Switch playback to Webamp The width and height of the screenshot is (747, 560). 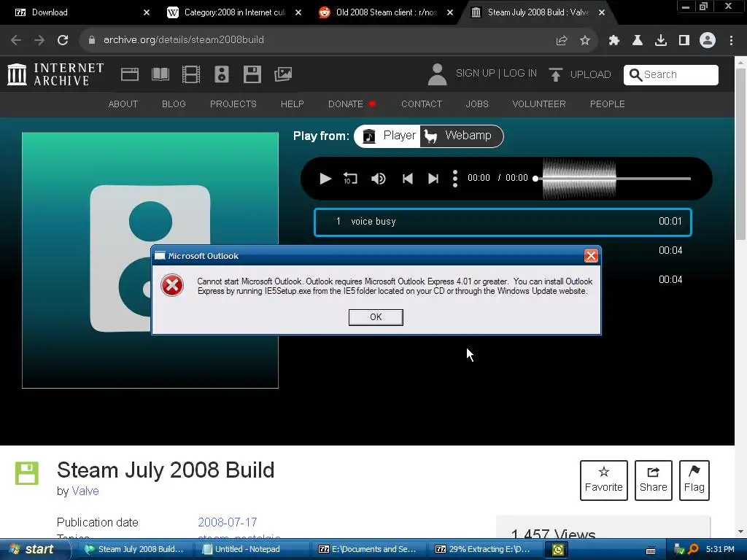(x=461, y=136)
